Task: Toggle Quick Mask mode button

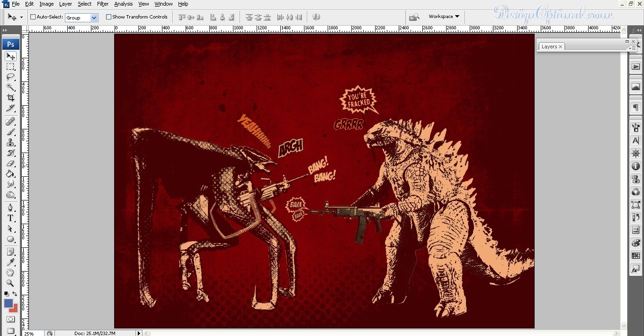Action: 10,320
